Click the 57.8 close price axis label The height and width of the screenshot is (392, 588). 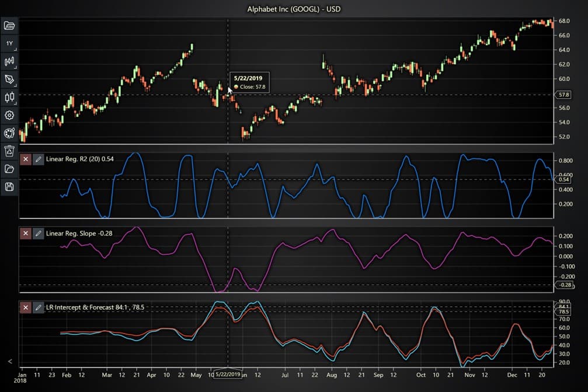(x=565, y=94)
